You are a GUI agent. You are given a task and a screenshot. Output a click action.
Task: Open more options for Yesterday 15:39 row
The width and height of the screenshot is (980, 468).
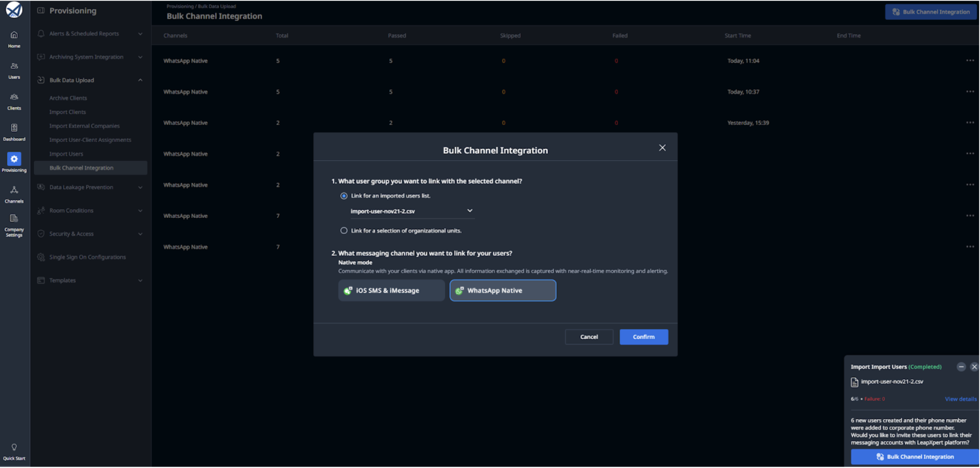(x=970, y=123)
